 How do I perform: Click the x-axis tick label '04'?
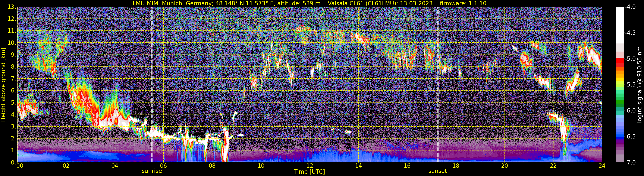(114, 166)
